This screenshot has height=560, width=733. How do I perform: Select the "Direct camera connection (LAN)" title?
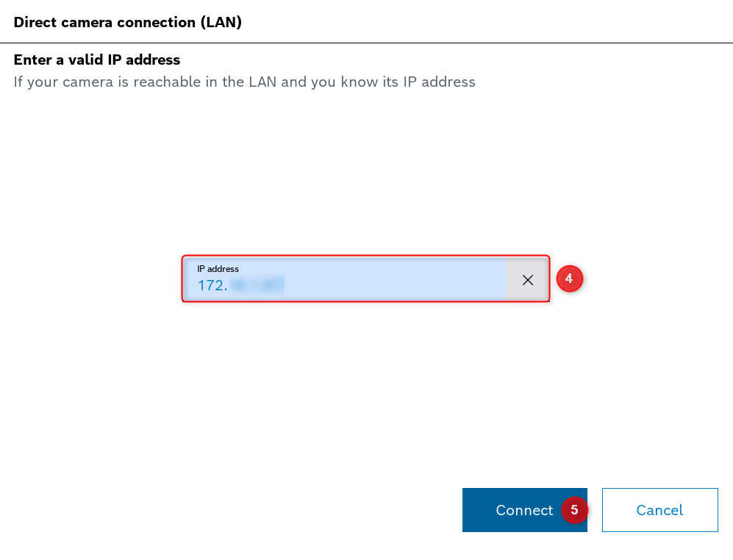tap(127, 22)
